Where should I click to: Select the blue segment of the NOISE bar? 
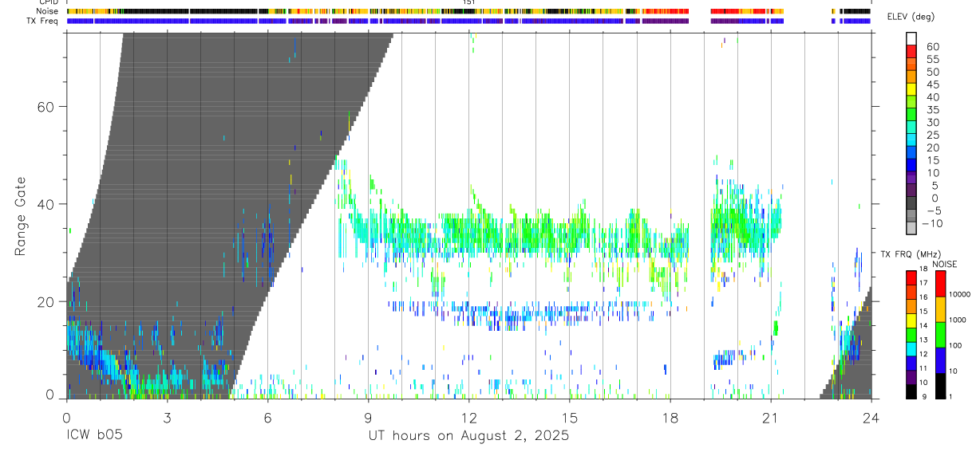(x=940, y=360)
